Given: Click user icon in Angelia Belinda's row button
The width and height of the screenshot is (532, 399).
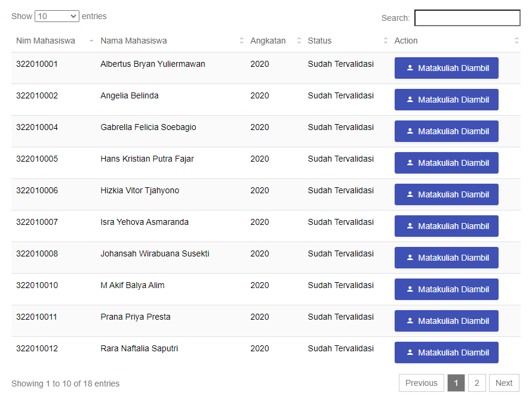Looking at the screenshot, I should 410,100.
